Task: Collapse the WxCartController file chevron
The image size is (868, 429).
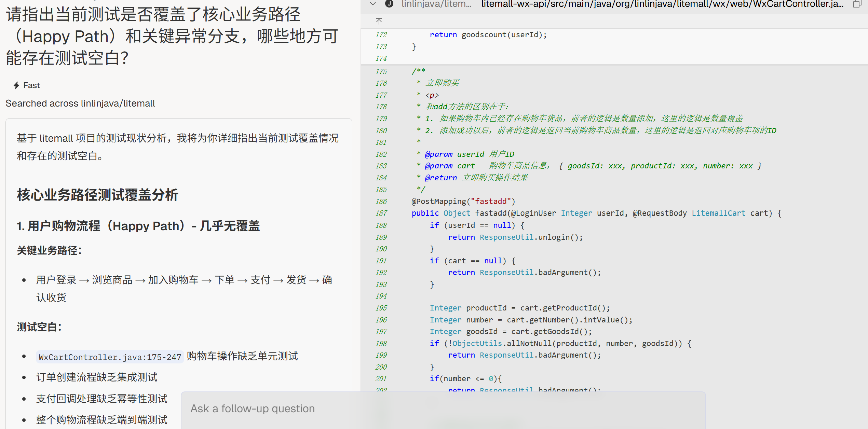Action: [x=373, y=4]
